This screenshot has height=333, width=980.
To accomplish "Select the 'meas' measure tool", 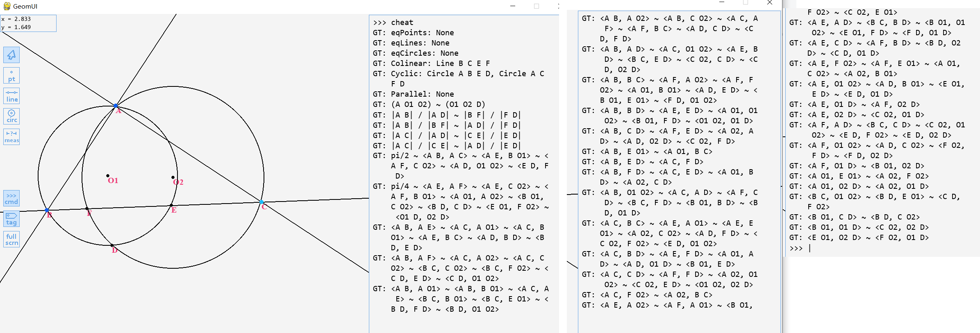I will point(11,137).
